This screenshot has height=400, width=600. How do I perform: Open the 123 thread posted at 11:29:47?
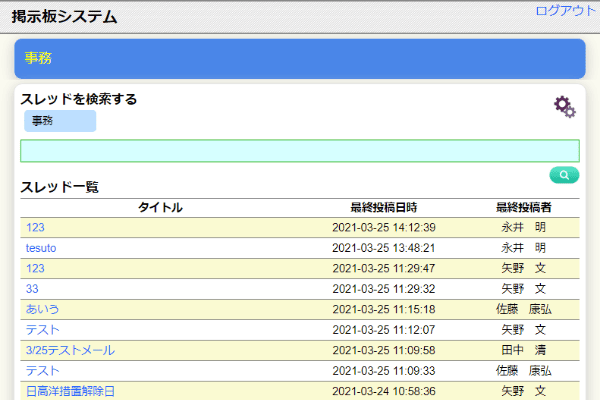click(35, 269)
